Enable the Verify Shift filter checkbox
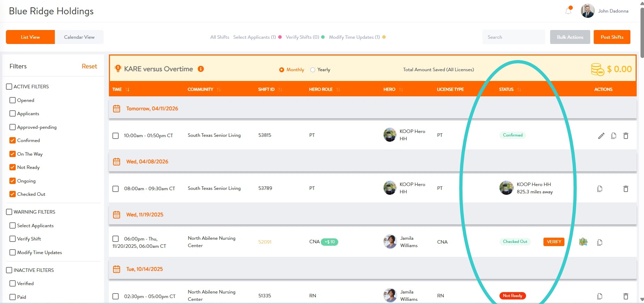Image resolution: width=644 pixels, height=304 pixels. click(x=13, y=239)
